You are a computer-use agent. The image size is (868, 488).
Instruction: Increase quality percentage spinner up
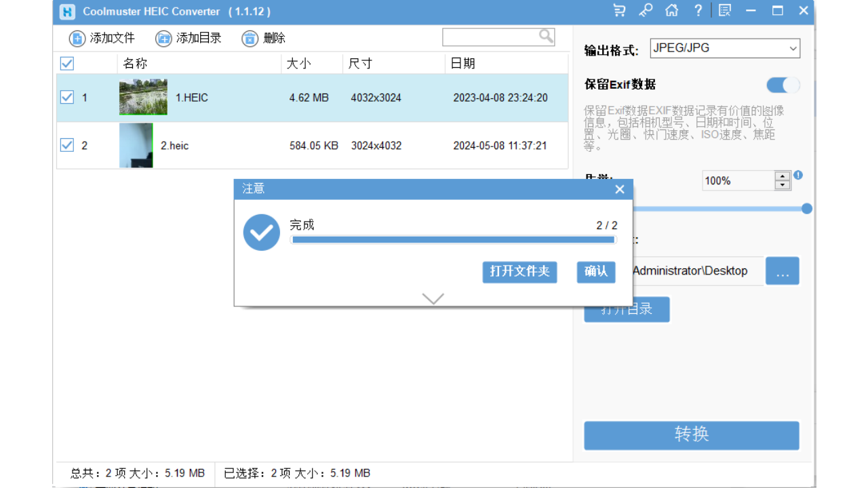783,176
